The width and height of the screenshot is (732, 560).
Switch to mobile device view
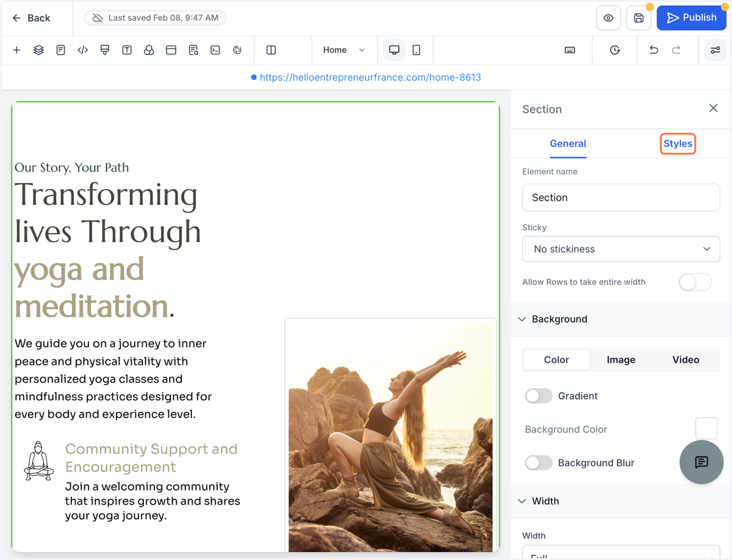[x=417, y=50]
